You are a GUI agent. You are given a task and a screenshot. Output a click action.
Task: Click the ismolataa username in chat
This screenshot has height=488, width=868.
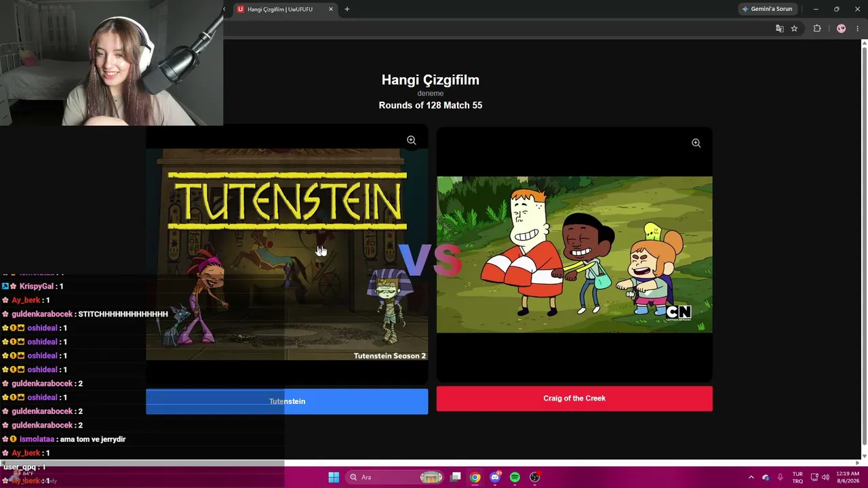point(37,439)
